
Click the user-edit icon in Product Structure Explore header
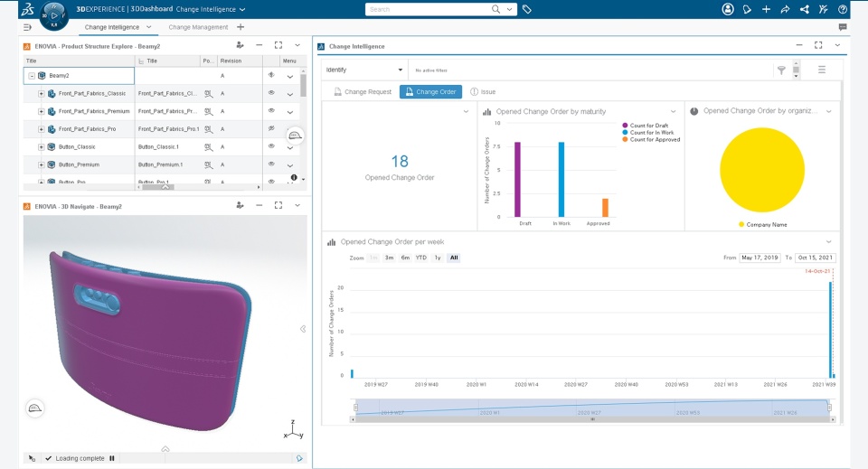coord(240,45)
